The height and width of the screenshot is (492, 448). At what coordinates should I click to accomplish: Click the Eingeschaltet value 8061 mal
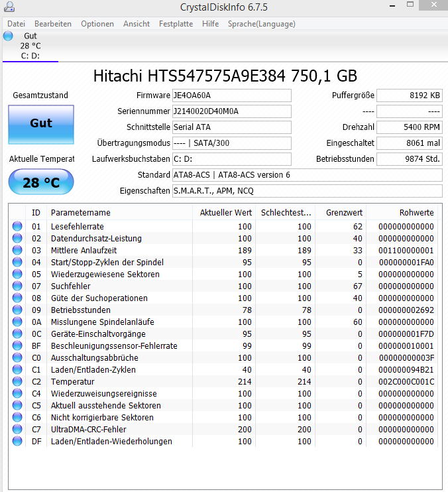pyautogui.click(x=410, y=143)
